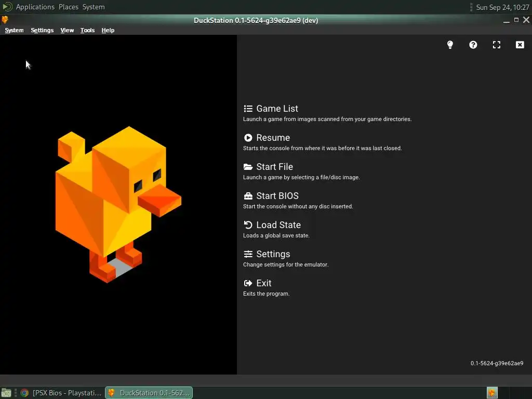Switch to PSX Bios Chrome window in taskbar

point(61,393)
